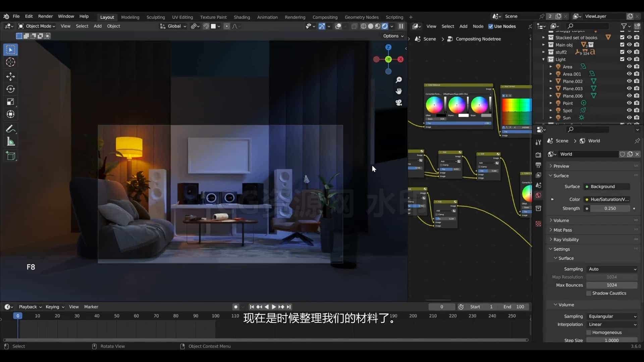Open the Output properties printer icon
This screenshot has height=362, width=644.
(538, 165)
